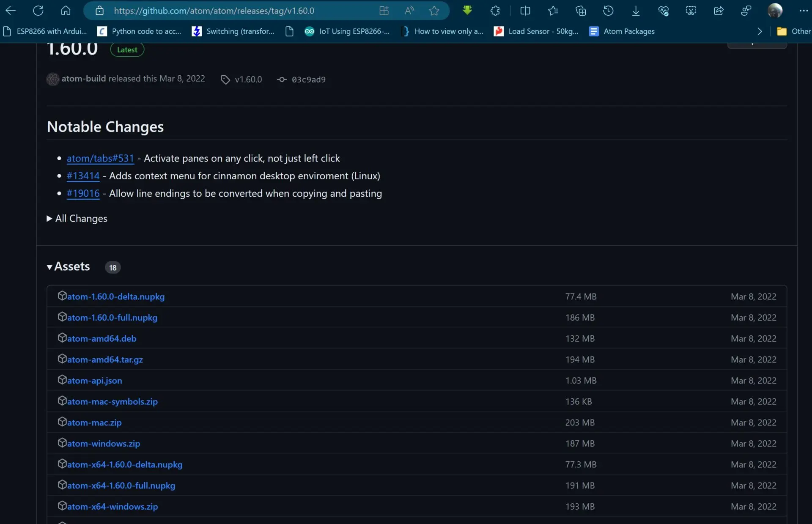Download atom-amd64.deb
This screenshot has width=812, height=524.
(x=101, y=339)
